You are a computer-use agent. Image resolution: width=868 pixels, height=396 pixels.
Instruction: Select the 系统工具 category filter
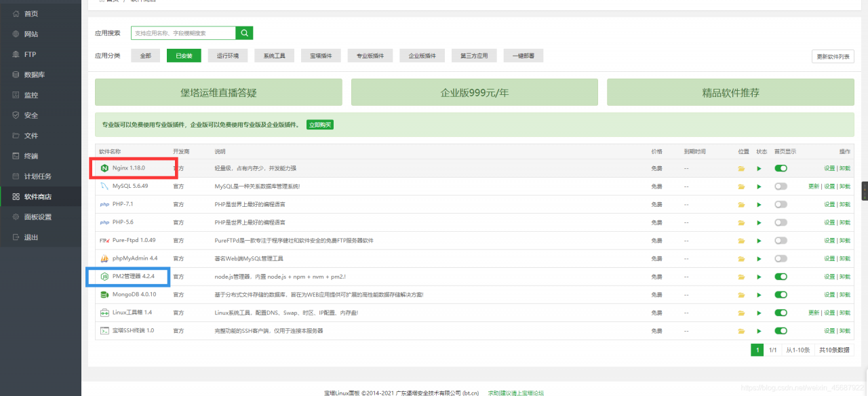tap(275, 56)
